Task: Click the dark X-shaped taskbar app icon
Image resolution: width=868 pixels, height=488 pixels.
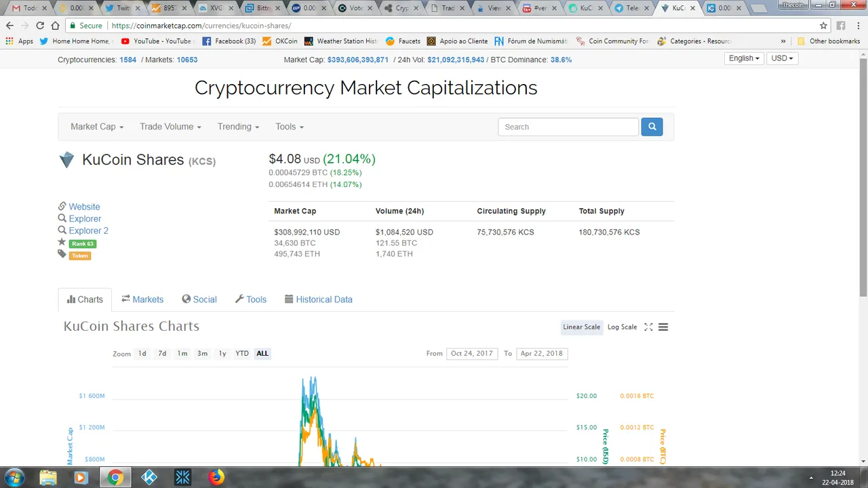Action: pyautogui.click(x=182, y=478)
